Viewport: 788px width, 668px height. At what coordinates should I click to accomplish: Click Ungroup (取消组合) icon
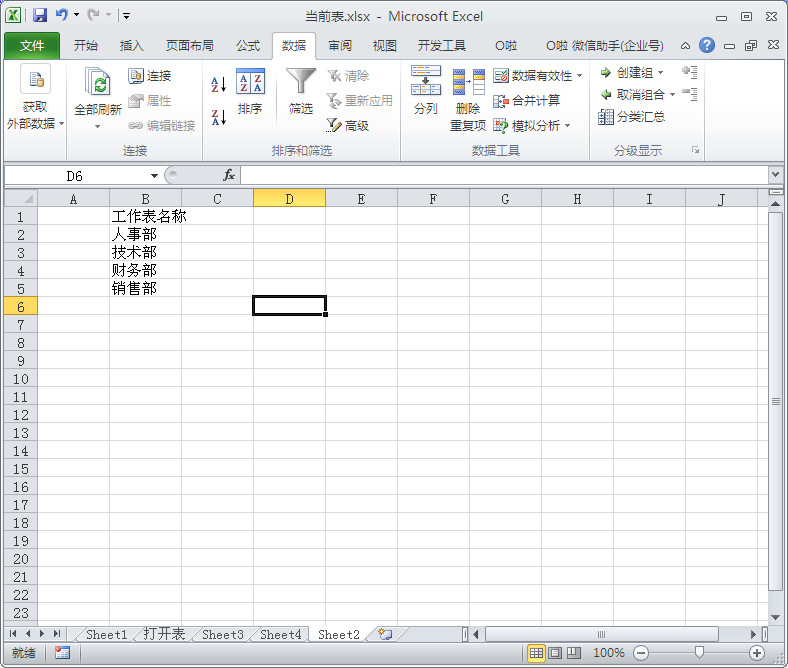click(x=606, y=94)
